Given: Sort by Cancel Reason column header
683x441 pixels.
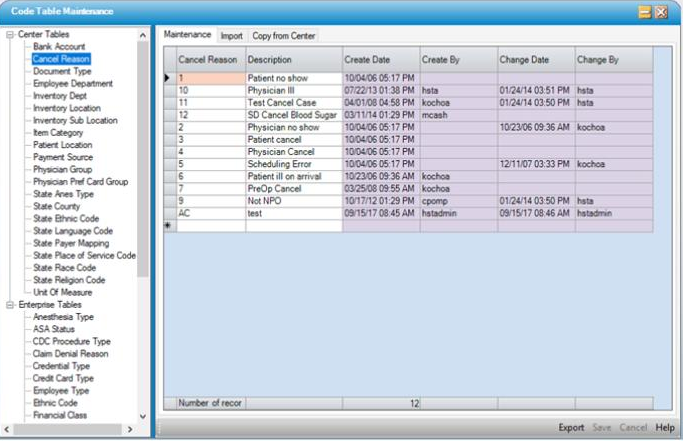Looking at the screenshot, I should click(x=208, y=60).
